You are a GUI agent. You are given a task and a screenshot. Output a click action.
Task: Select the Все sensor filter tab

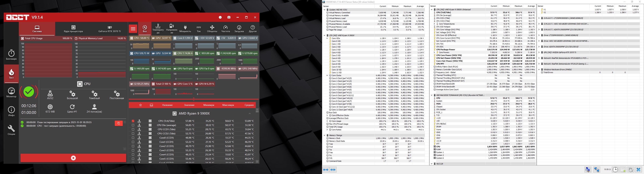click(x=145, y=29)
